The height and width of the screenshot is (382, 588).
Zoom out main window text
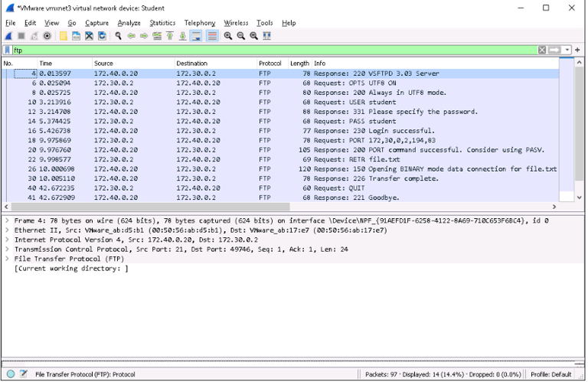click(x=240, y=36)
